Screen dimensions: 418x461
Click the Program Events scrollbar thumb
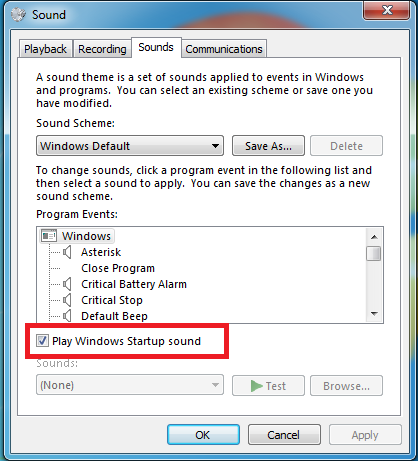point(373,254)
